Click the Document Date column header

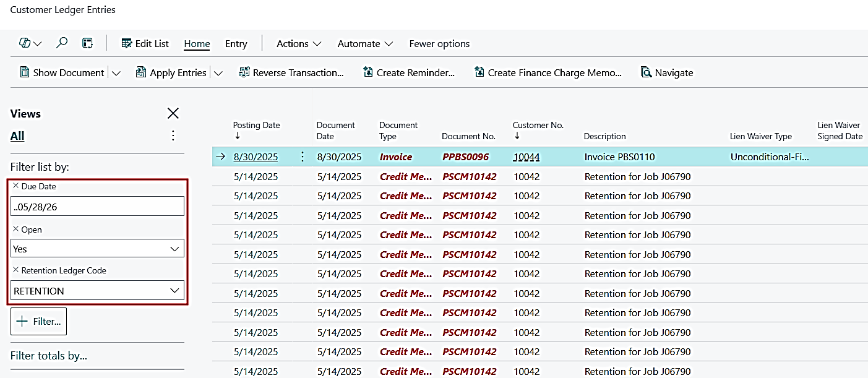click(x=336, y=131)
